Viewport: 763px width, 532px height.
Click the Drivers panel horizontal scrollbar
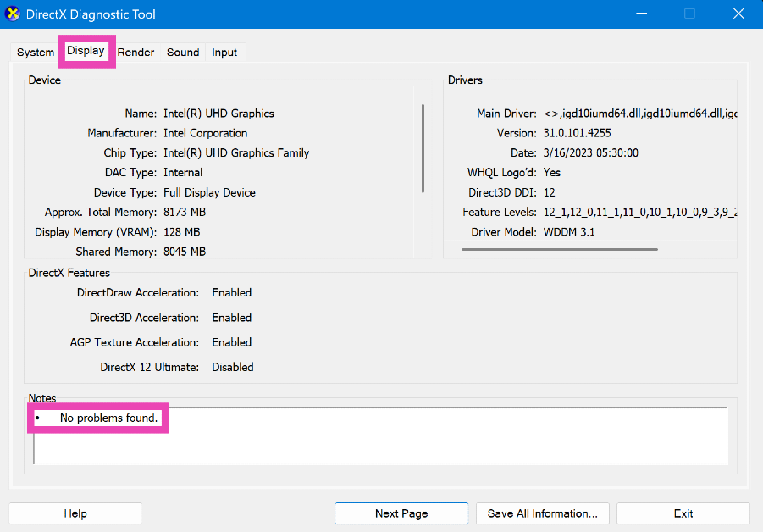tap(559, 249)
